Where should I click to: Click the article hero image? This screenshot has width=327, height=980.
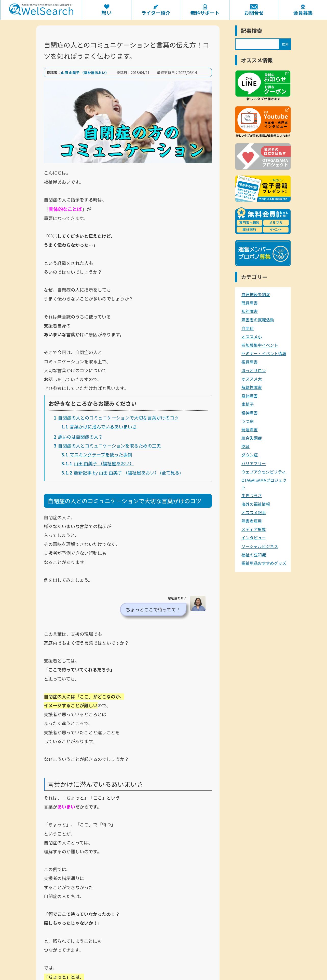click(128, 122)
